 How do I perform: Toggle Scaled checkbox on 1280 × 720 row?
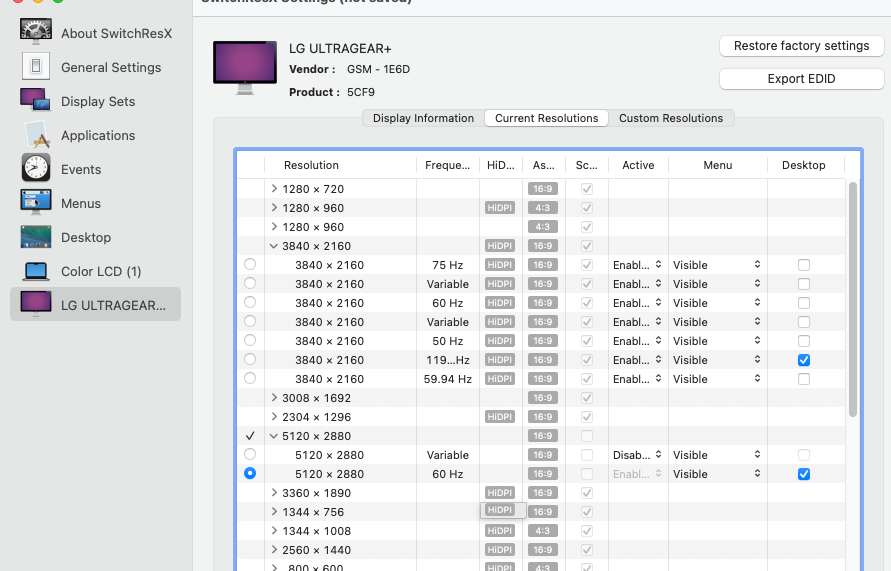click(x=587, y=189)
